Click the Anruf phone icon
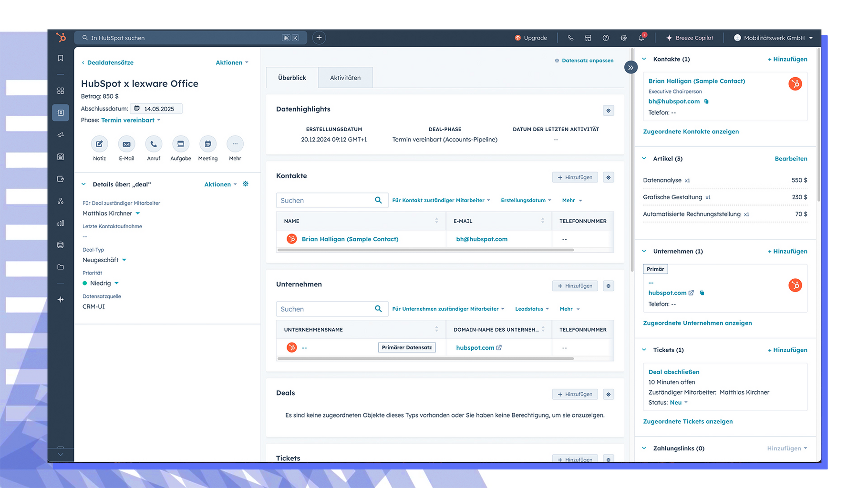This screenshot has width=868, height=488. (x=154, y=144)
